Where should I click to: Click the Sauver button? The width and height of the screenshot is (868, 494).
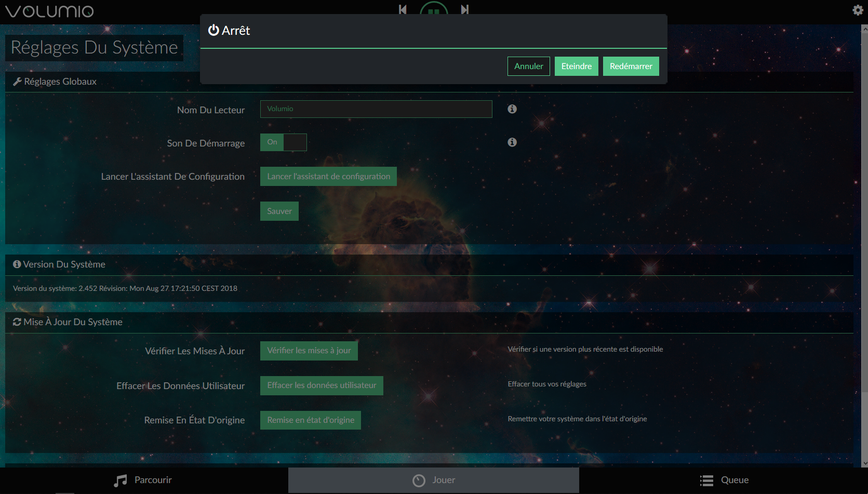click(x=279, y=211)
